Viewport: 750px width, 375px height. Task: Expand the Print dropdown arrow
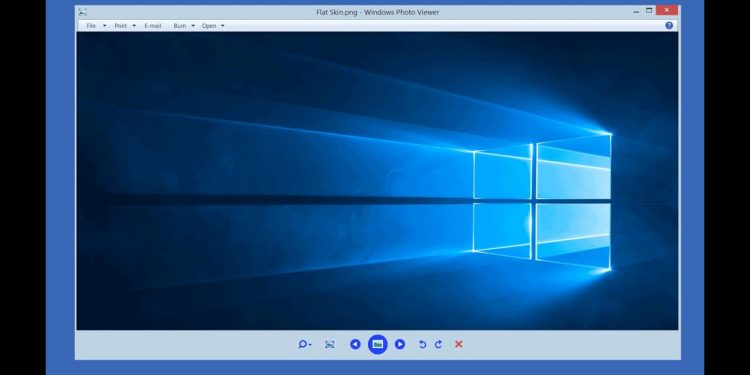click(134, 26)
